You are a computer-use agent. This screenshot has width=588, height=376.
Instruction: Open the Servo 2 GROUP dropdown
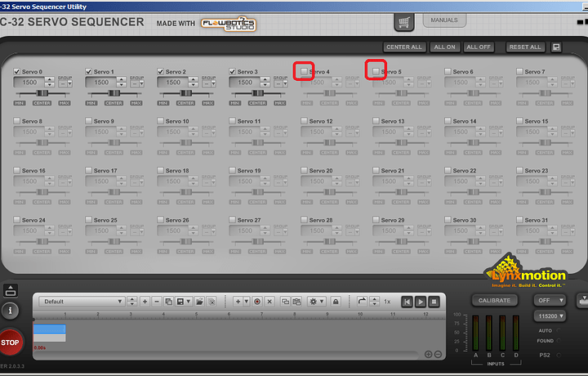pos(209,83)
